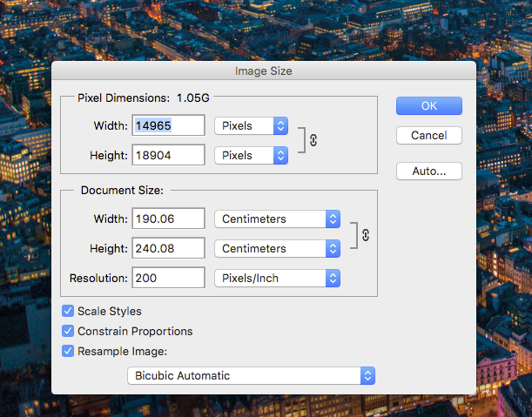Click the Pixel Dimensions chain link icon
Screen dimensions: 532x417
[313, 140]
